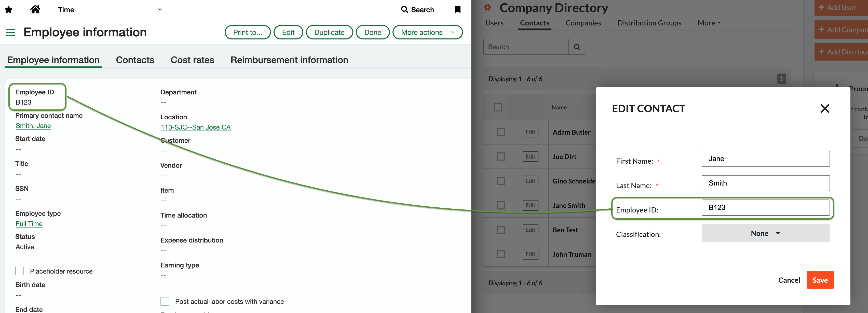Click the Adam Butler contact name
The height and width of the screenshot is (313, 868).
571,132
